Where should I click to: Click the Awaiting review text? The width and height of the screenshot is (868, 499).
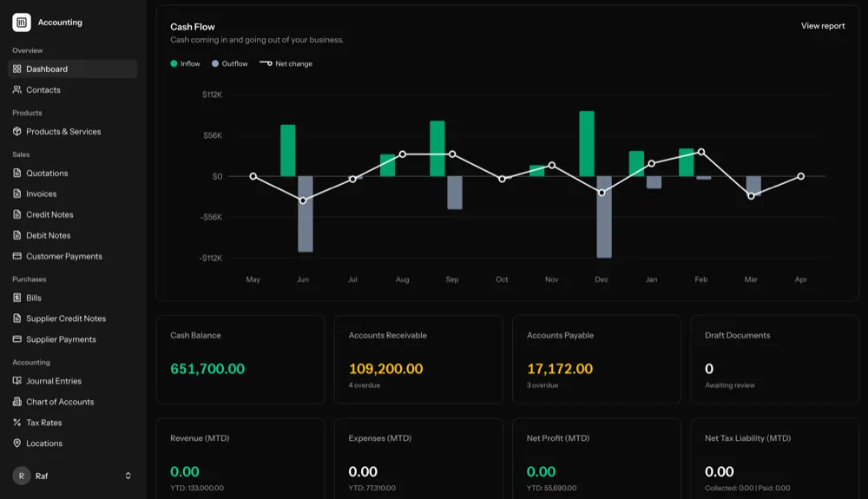730,385
